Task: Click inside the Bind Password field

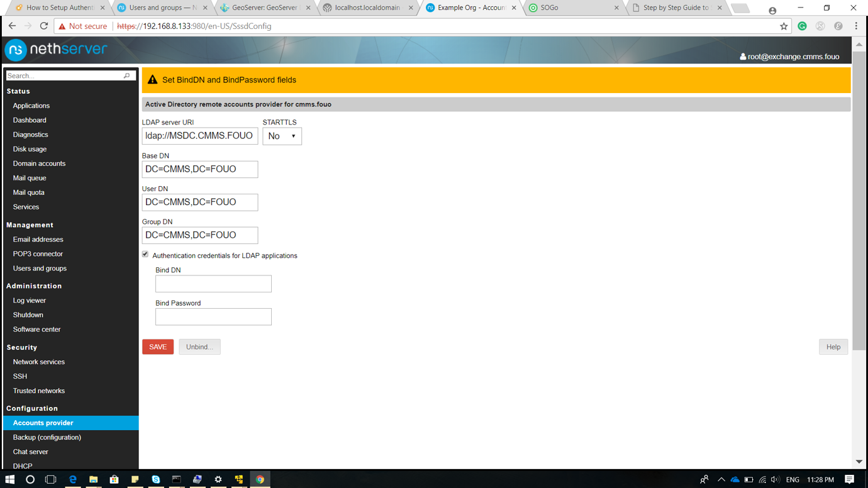Action: point(213,316)
